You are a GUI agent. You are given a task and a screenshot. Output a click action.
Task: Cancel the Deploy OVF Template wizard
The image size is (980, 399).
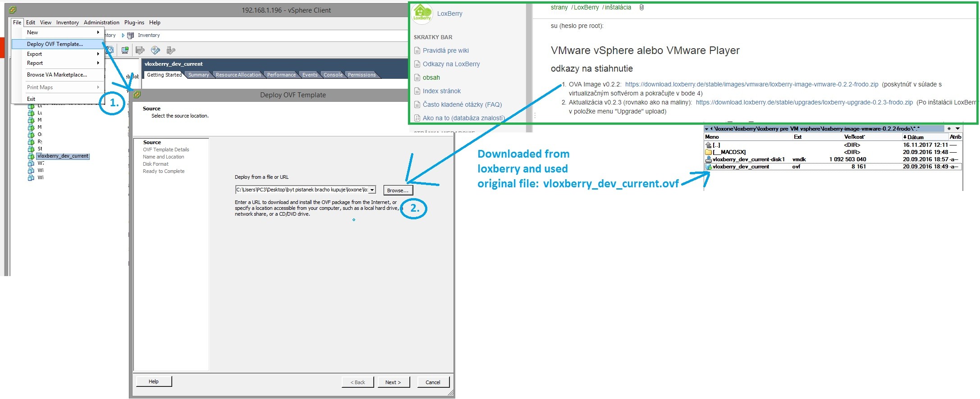tap(433, 382)
